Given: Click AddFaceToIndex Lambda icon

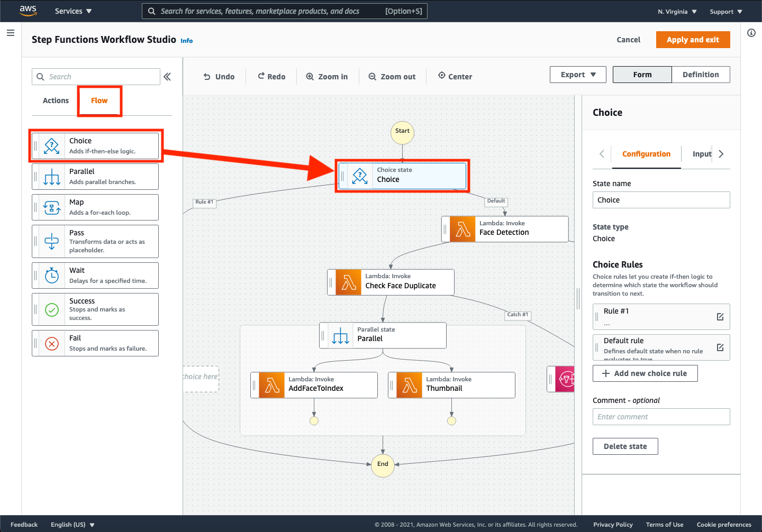Looking at the screenshot, I should (x=272, y=385).
